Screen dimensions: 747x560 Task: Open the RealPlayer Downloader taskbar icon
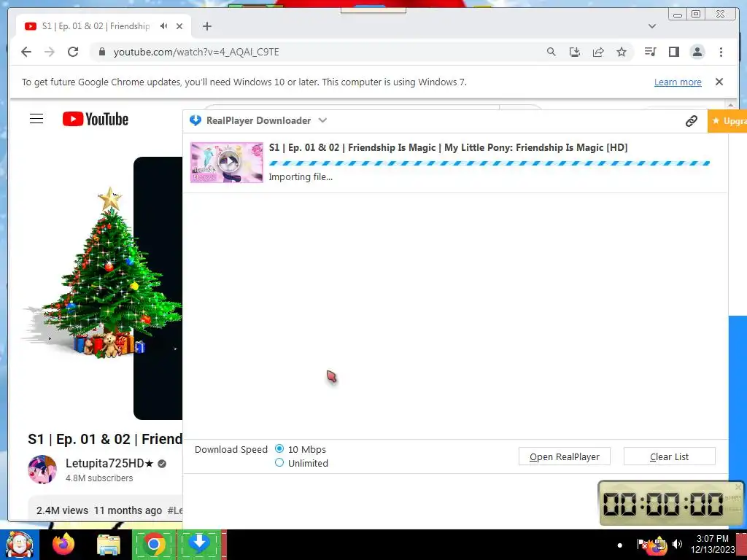200,544
